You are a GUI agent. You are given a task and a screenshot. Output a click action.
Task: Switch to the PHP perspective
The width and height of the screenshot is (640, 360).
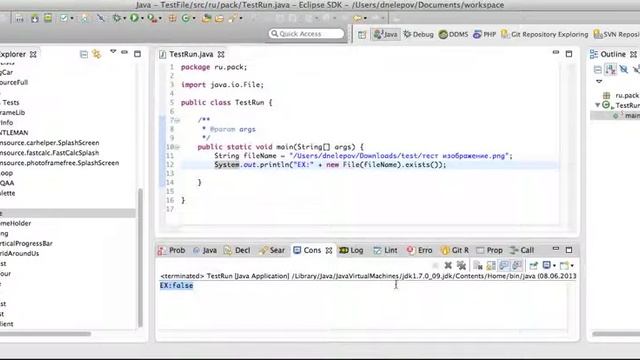click(x=484, y=34)
